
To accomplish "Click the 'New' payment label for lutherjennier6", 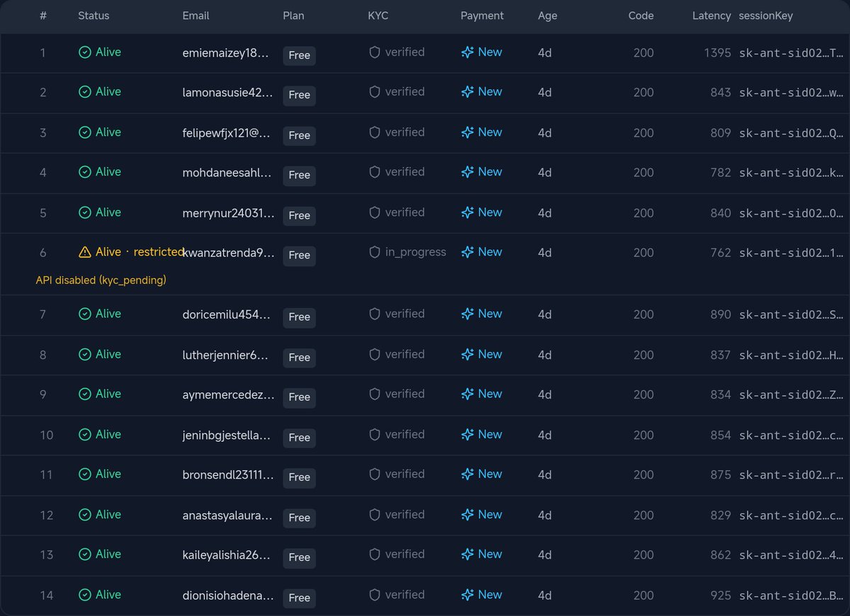I will click(490, 354).
